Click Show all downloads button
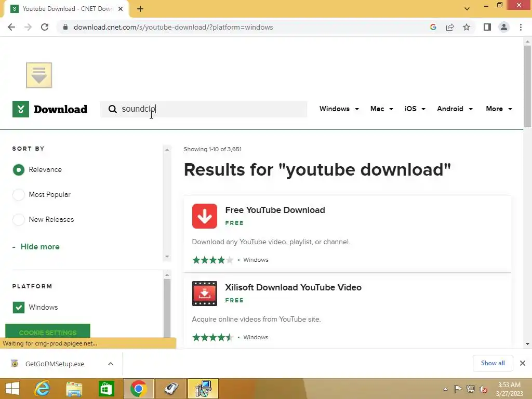532x399 pixels. point(493,363)
